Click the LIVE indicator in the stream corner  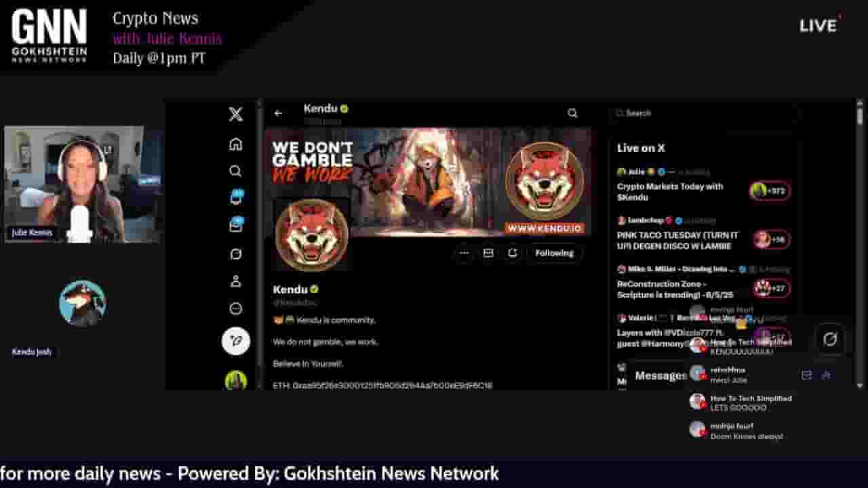pyautogui.click(x=820, y=25)
